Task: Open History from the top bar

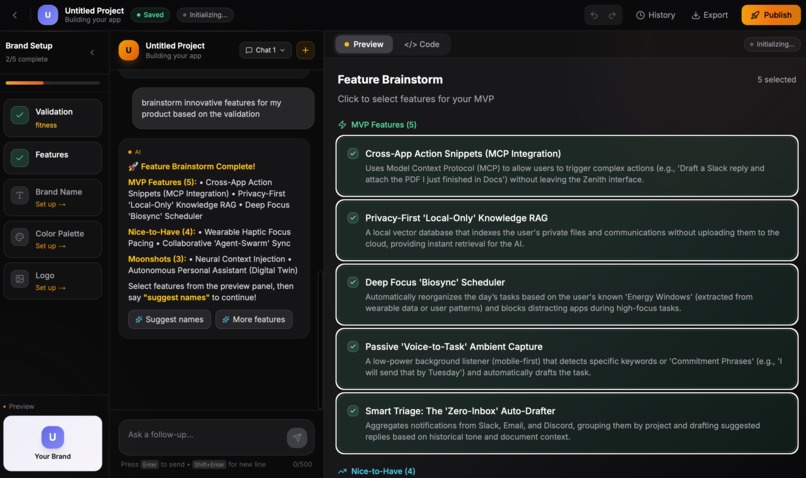Action: (655, 15)
